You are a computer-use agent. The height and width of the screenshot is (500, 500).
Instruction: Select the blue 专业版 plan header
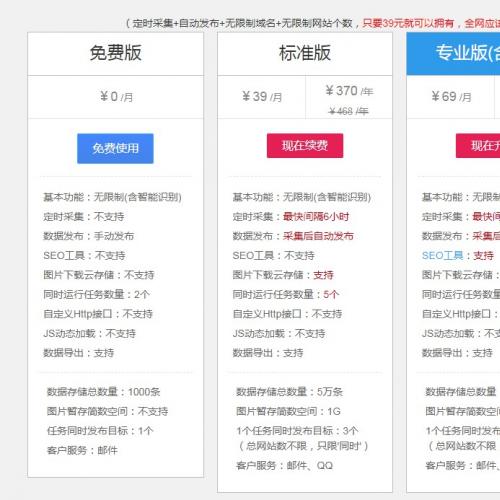tap(453, 54)
